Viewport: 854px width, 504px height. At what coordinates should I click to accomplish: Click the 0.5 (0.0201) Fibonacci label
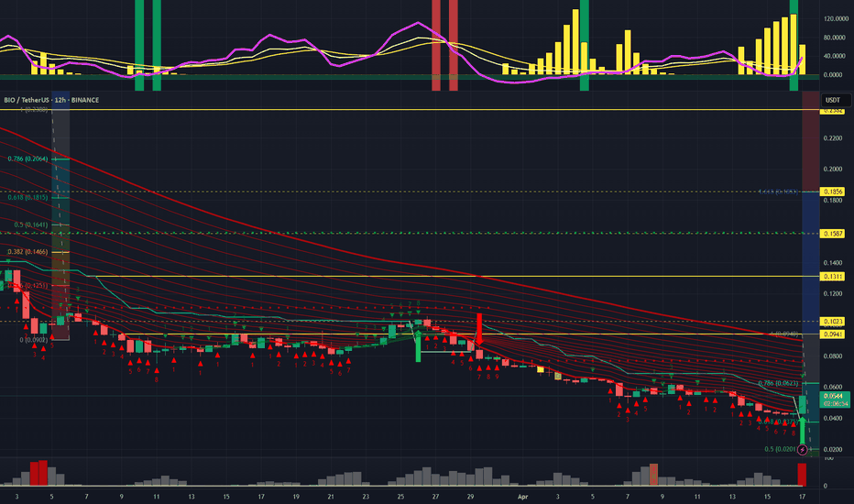780,450
